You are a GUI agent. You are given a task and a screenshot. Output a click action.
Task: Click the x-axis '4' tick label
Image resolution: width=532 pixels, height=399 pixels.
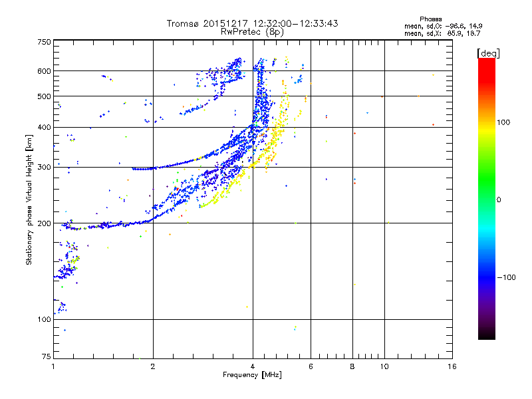253,366
